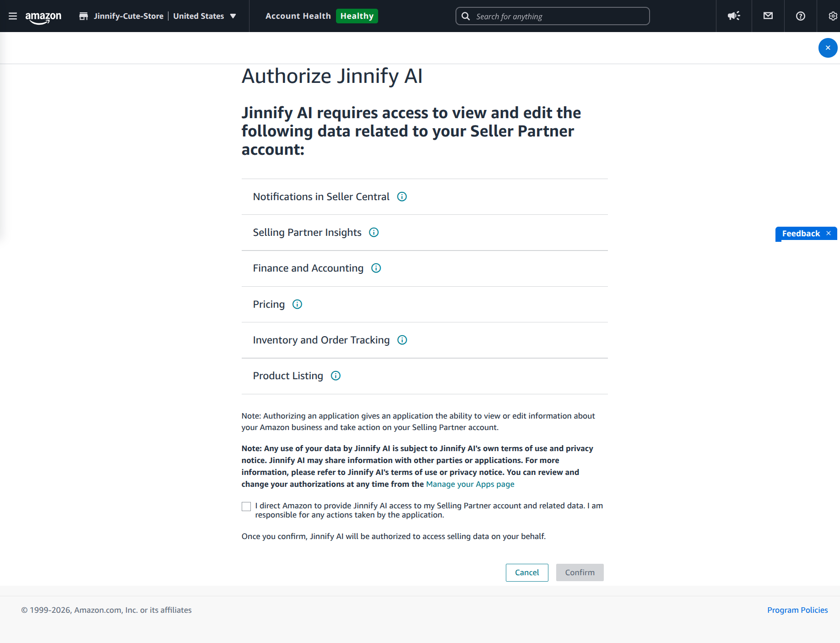
Task: Click the Amazon logo
Action: 43,17
